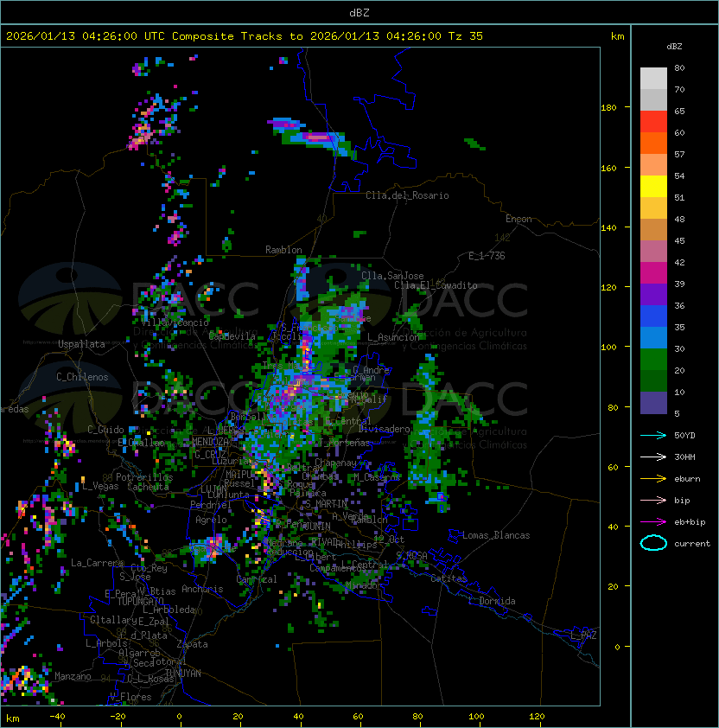Pick the light blue swatch between 35 and 30
This screenshot has width=719, height=728.
[x=653, y=337]
